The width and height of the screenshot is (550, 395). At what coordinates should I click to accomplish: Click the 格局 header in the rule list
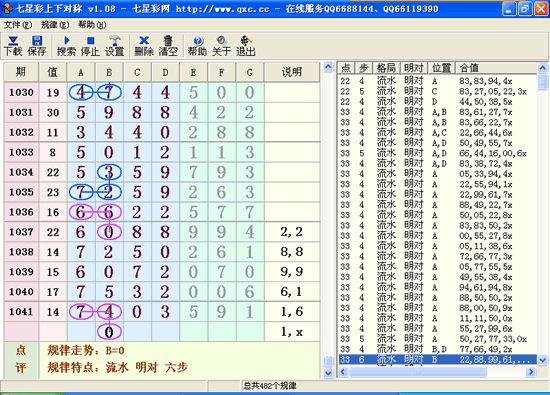[387, 68]
